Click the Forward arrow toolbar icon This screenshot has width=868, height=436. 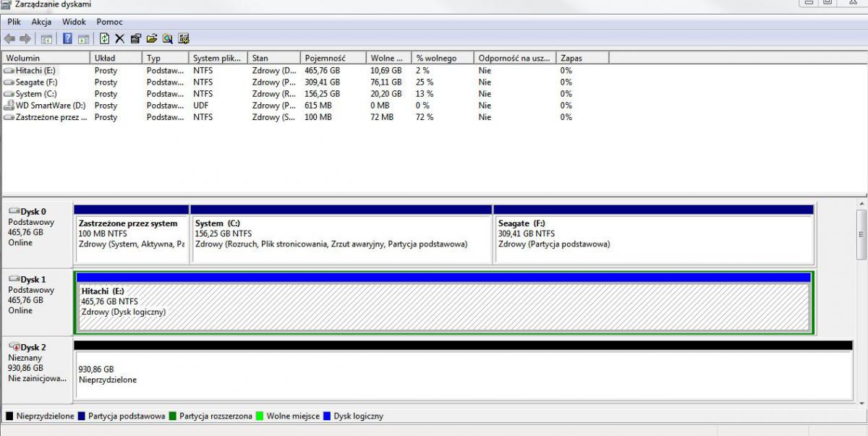point(25,38)
